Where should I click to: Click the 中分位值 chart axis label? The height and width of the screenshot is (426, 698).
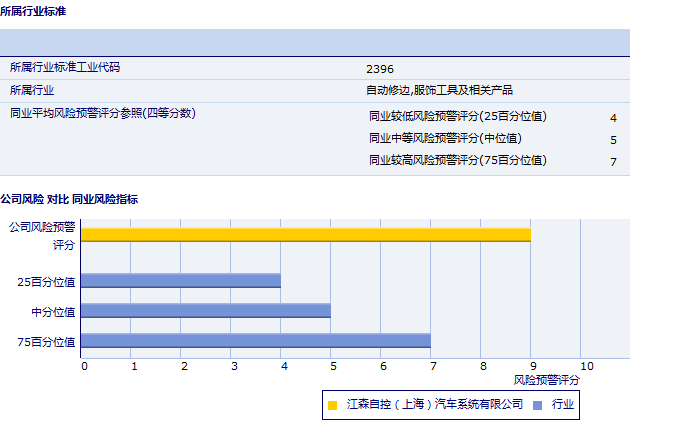coord(53,312)
